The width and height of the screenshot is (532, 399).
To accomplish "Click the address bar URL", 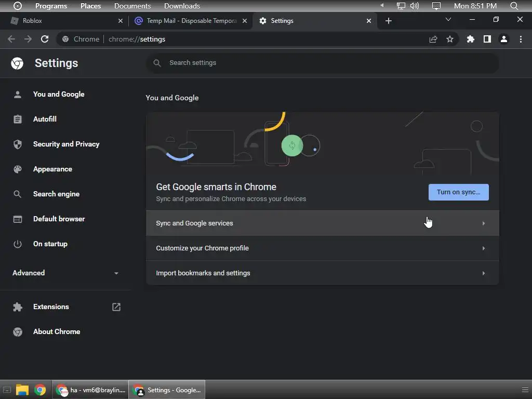I will 137,39.
